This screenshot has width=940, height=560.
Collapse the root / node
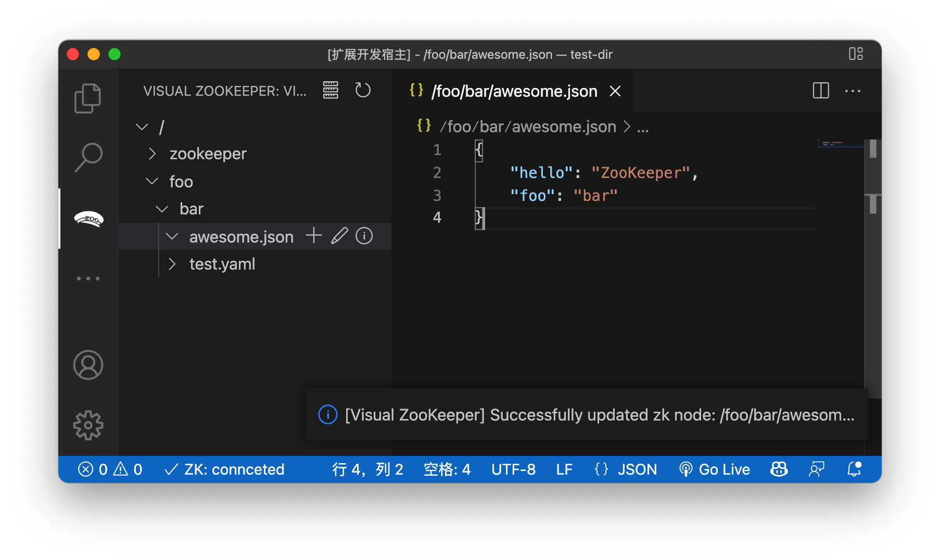click(x=142, y=126)
